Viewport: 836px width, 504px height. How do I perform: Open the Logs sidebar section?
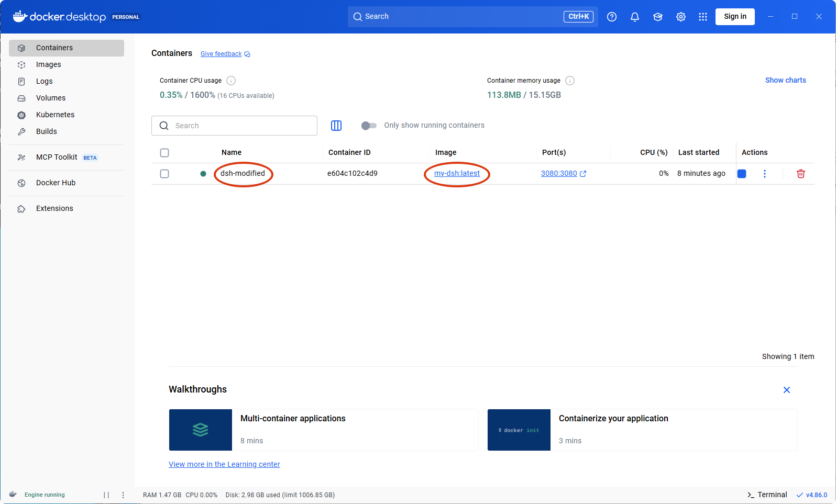[x=67, y=81]
